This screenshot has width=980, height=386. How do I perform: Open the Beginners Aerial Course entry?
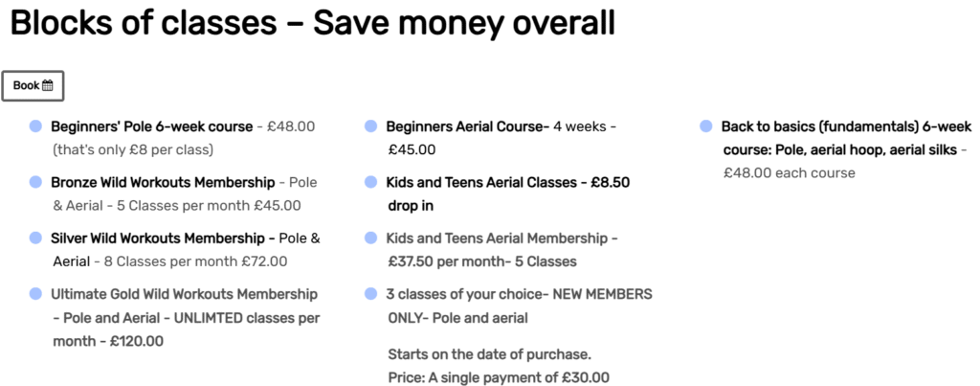(x=466, y=127)
